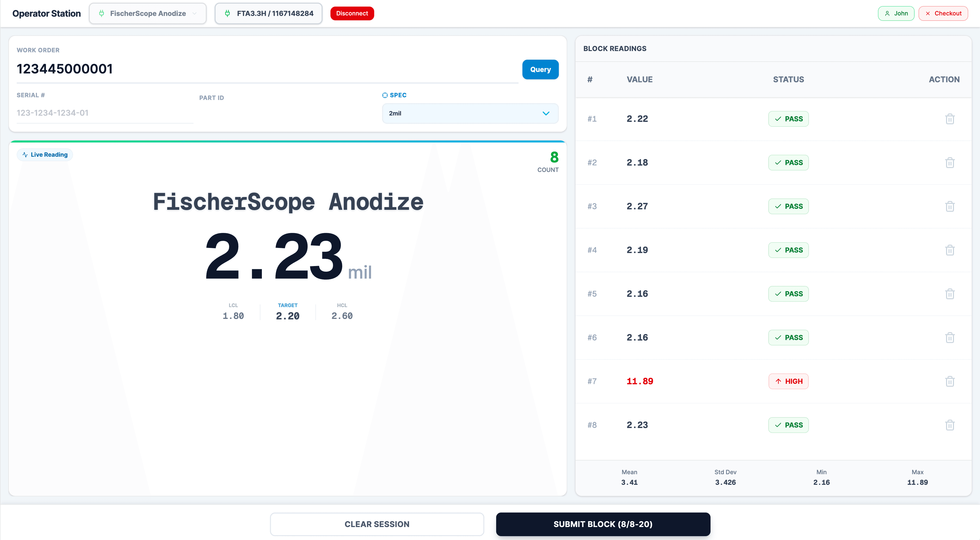Open the SPEC gear settings icon
Screen dimensions: 980x540
point(385,95)
